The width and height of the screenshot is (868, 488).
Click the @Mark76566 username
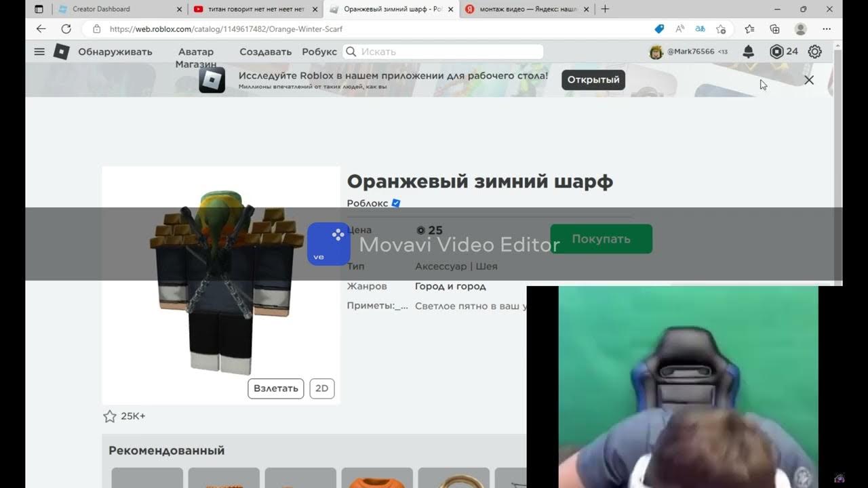coord(691,52)
